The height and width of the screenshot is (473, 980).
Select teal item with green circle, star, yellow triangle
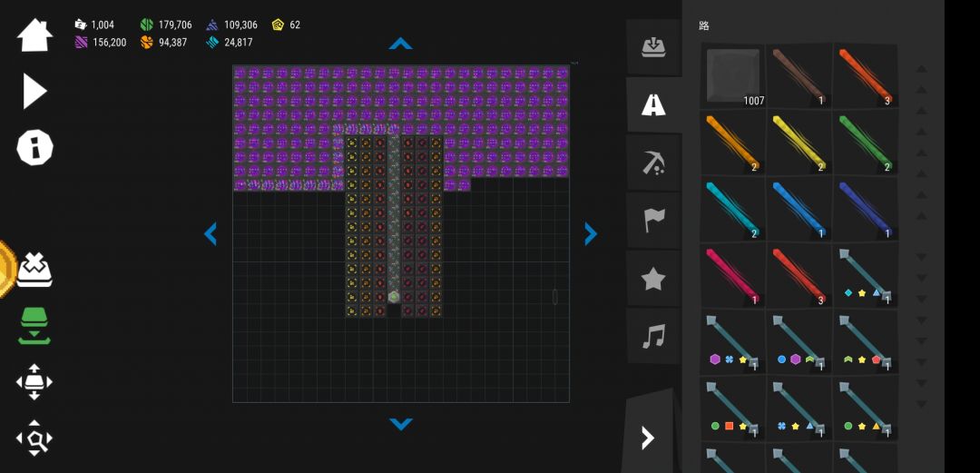pyautogui.click(x=866, y=409)
